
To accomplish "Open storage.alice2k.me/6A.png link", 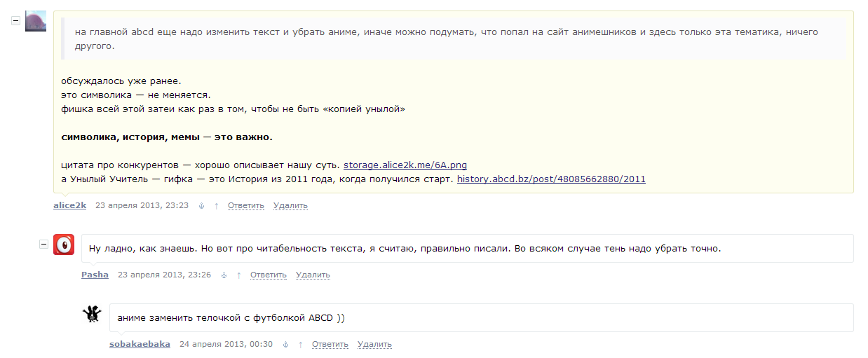I will [405, 165].
